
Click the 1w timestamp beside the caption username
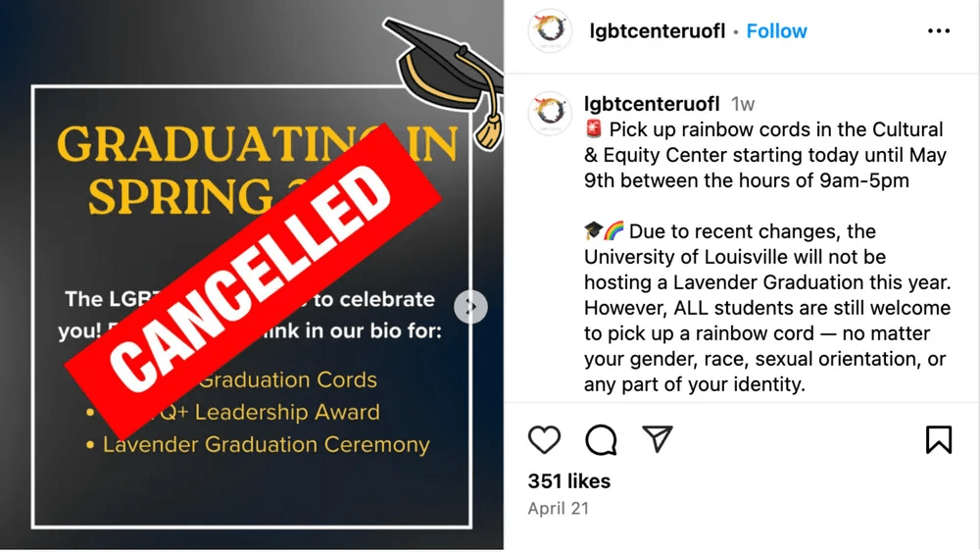click(x=743, y=104)
